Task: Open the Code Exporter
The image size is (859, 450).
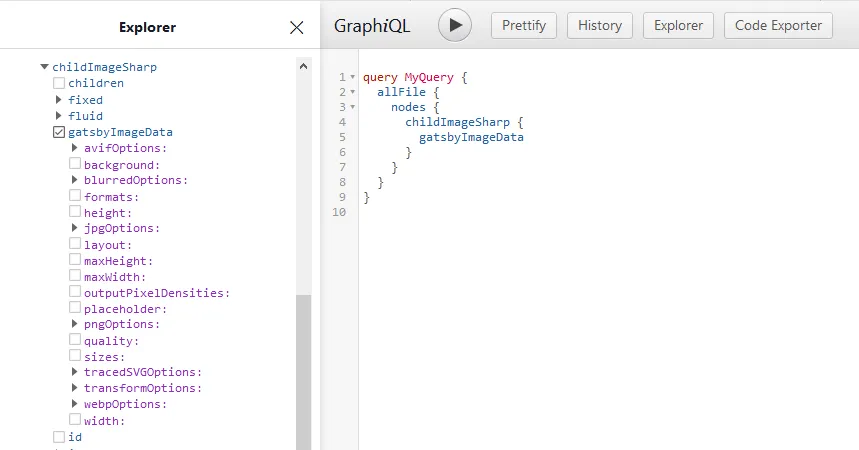Action: click(778, 25)
